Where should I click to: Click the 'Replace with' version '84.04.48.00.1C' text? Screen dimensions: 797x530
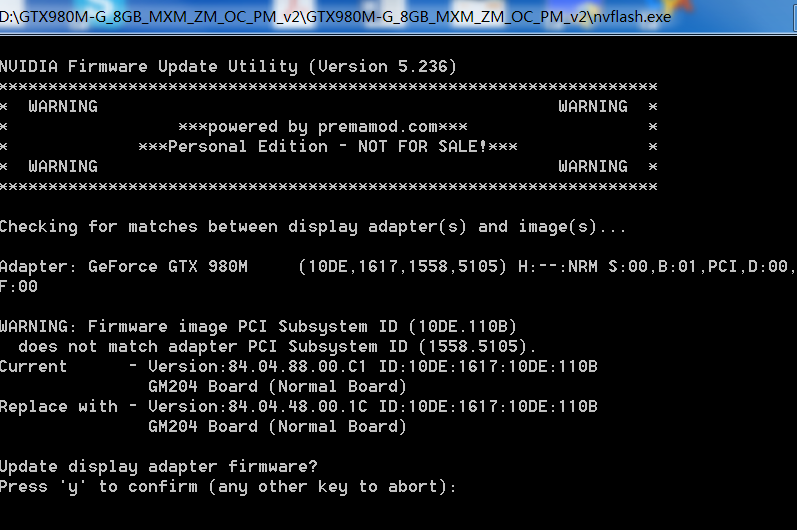pos(297,407)
